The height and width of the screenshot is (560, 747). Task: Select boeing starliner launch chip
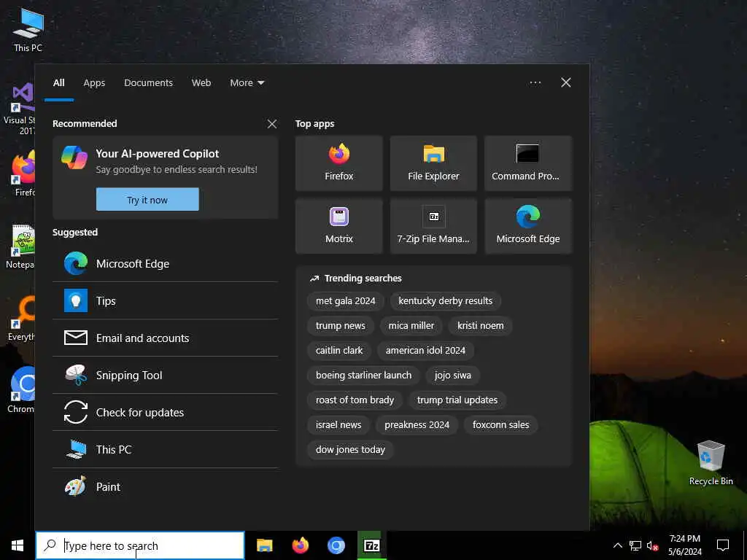point(363,376)
